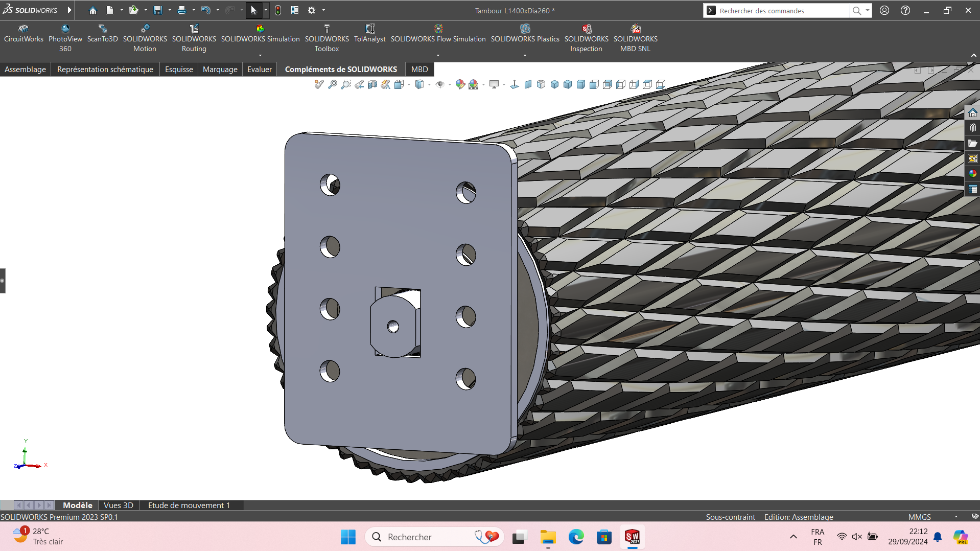This screenshot has height=551, width=980.
Task: Return to Previous View
Action: click(359, 84)
